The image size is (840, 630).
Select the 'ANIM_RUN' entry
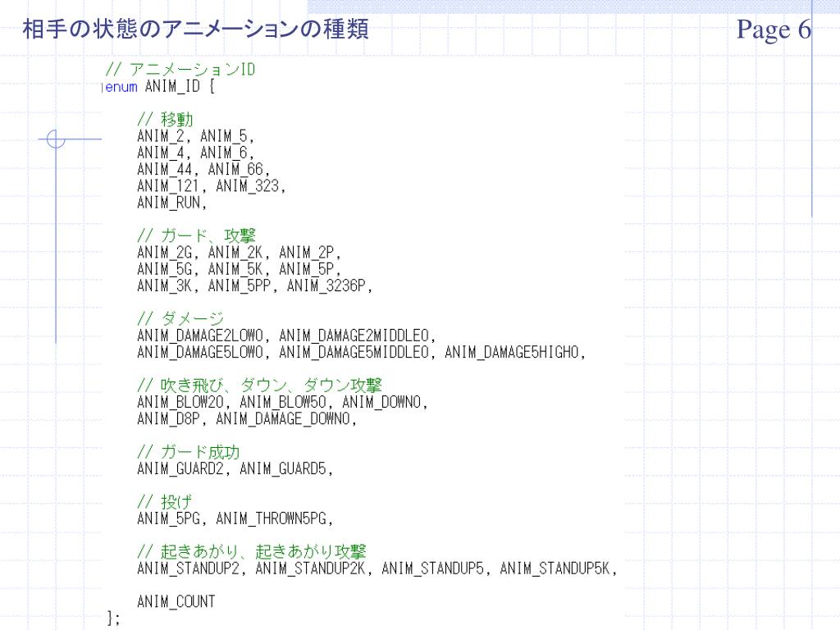(169, 203)
